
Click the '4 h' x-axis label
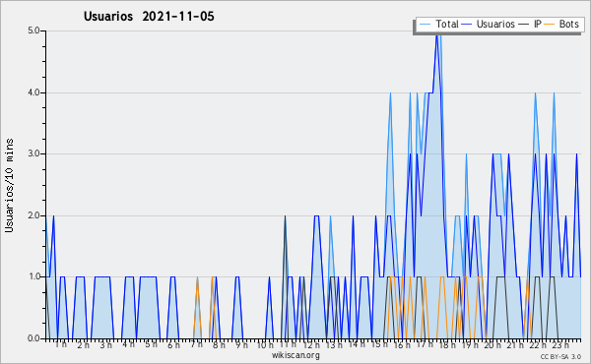click(128, 344)
